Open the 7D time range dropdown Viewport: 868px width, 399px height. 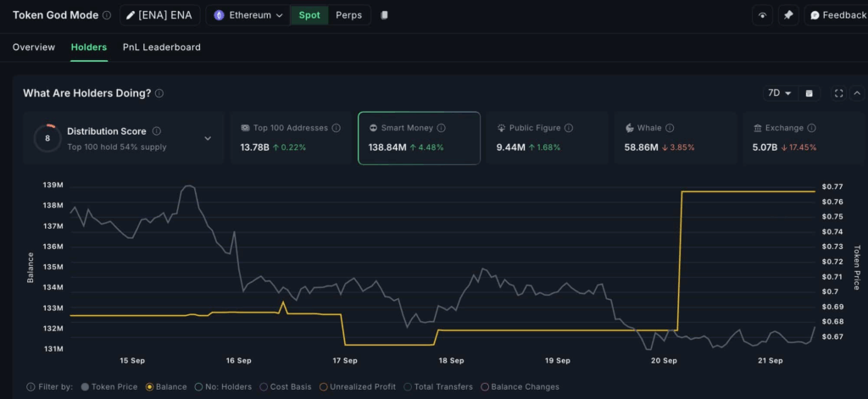pos(779,93)
